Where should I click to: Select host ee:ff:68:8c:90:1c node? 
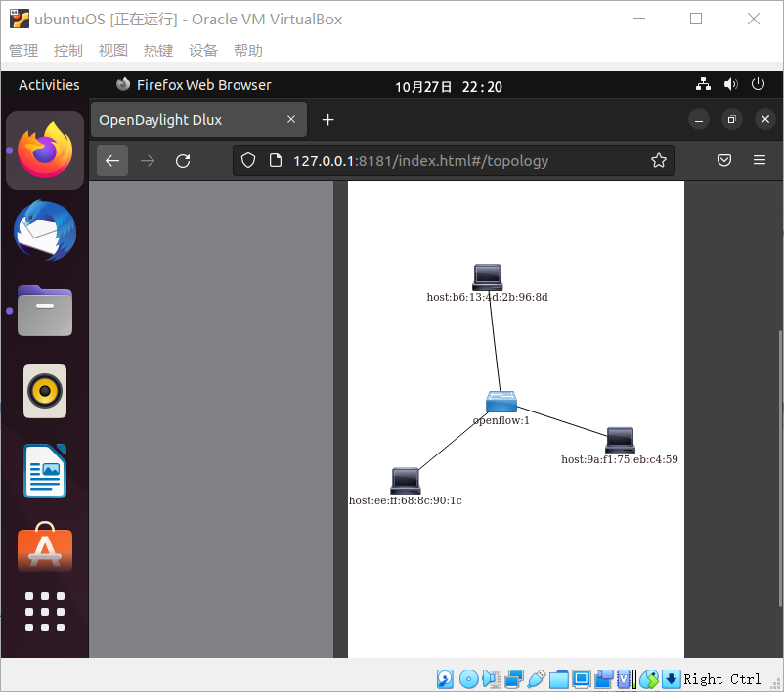click(x=406, y=481)
